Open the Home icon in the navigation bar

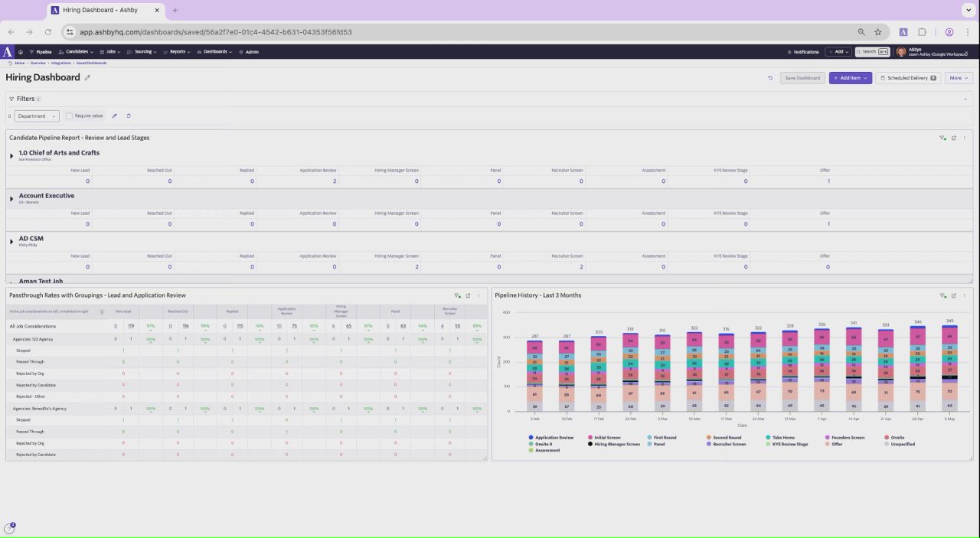coord(21,52)
